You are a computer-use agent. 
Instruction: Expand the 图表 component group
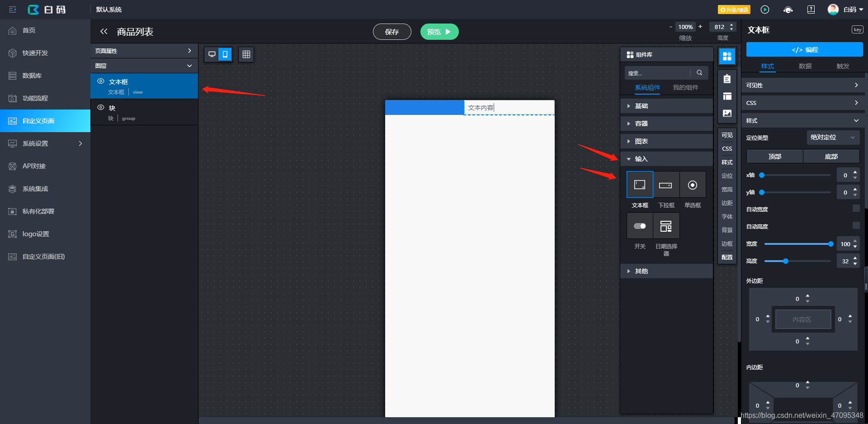(x=666, y=141)
